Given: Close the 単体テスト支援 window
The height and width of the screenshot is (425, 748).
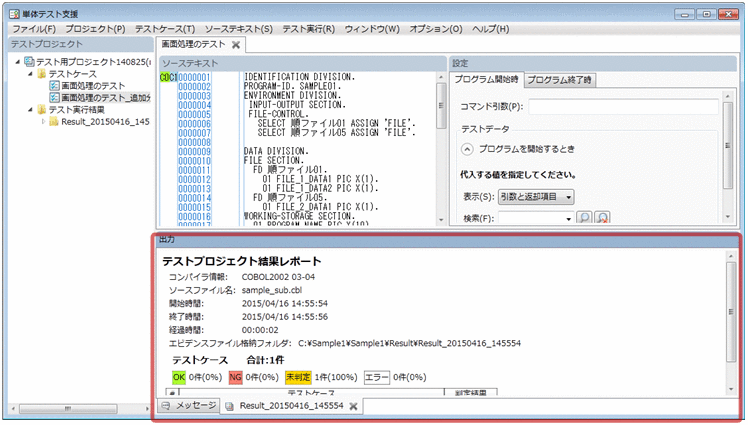Looking at the screenshot, I should point(728,15).
